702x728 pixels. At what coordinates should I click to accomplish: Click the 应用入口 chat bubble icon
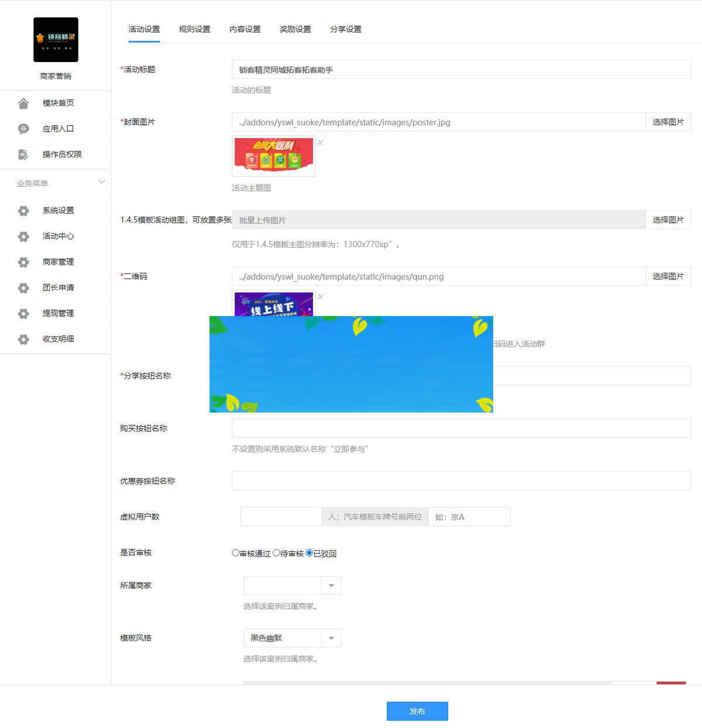pos(23,129)
